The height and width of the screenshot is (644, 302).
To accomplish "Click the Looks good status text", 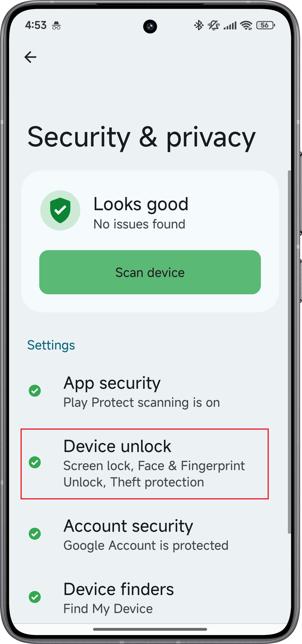I will [x=141, y=204].
